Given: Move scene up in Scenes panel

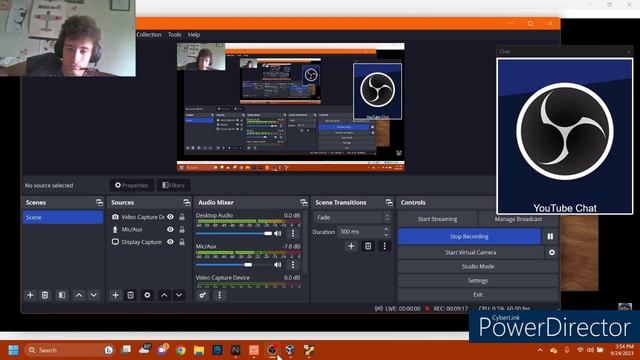Looking at the screenshot, I should 79,295.
